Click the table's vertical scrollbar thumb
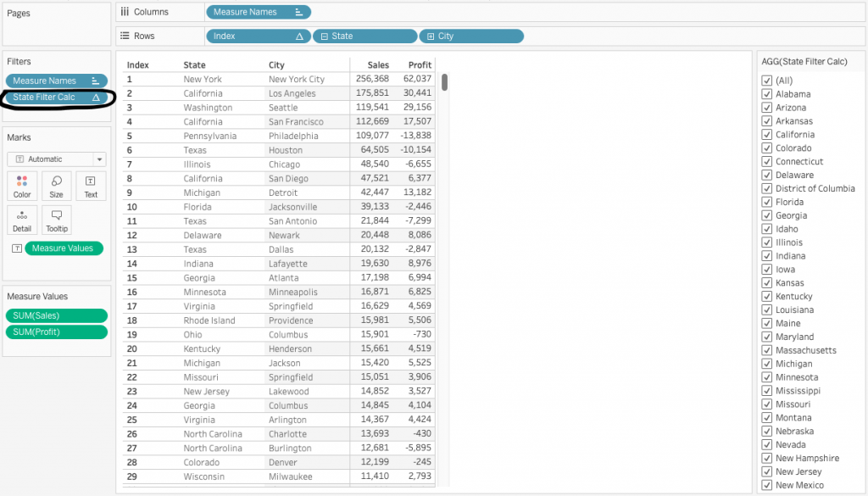This screenshot has width=868, height=496. (x=444, y=82)
